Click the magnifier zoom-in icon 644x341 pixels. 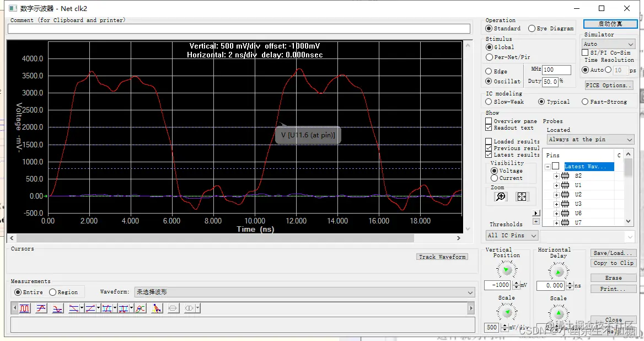[501, 197]
